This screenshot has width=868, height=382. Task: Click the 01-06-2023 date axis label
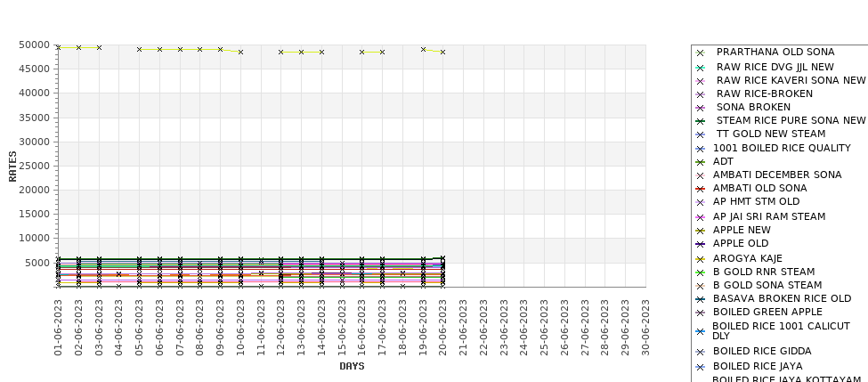pos(58,327)
